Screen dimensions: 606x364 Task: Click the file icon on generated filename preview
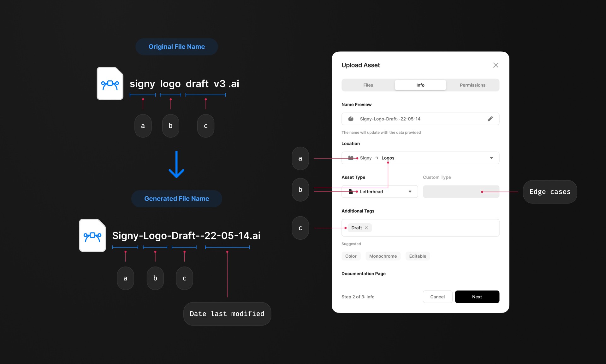coord(351,118)
